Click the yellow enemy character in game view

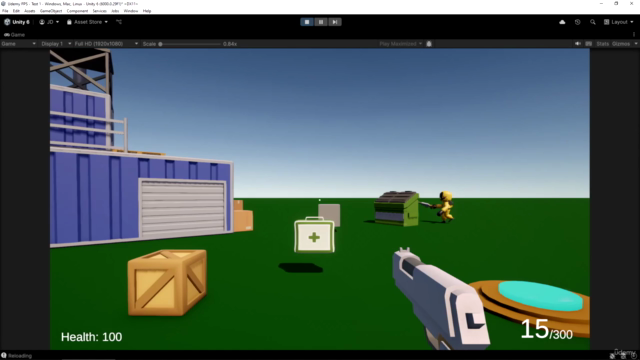pos(444,207)
